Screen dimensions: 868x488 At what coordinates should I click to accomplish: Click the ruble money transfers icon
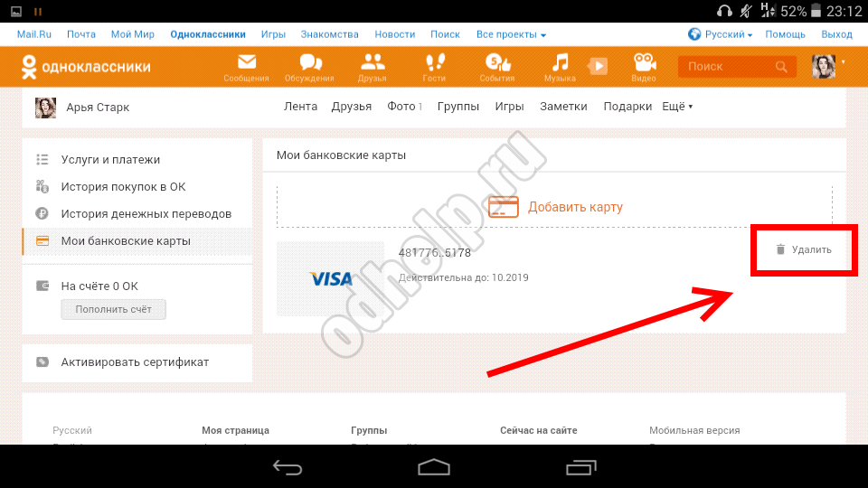[42, 213]
